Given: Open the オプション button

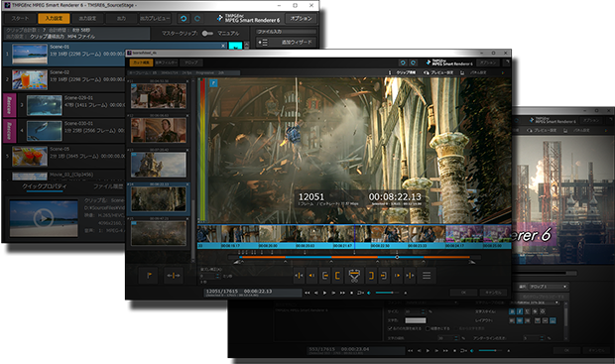Looking at the screenshot, I should (x=301, y=19).
